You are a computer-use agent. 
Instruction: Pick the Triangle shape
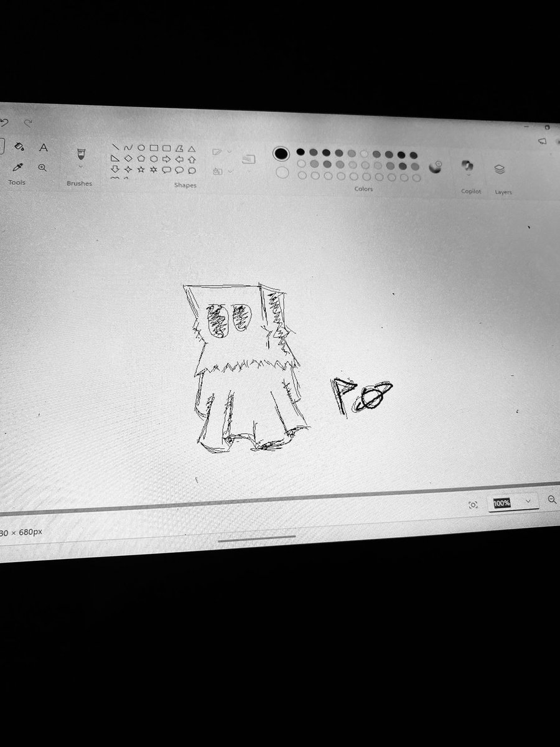point(192,149)
